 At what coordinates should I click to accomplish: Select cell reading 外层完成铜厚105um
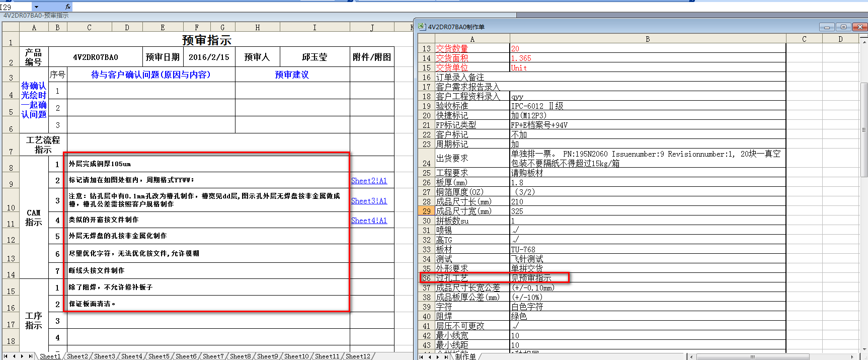(208, 164)
